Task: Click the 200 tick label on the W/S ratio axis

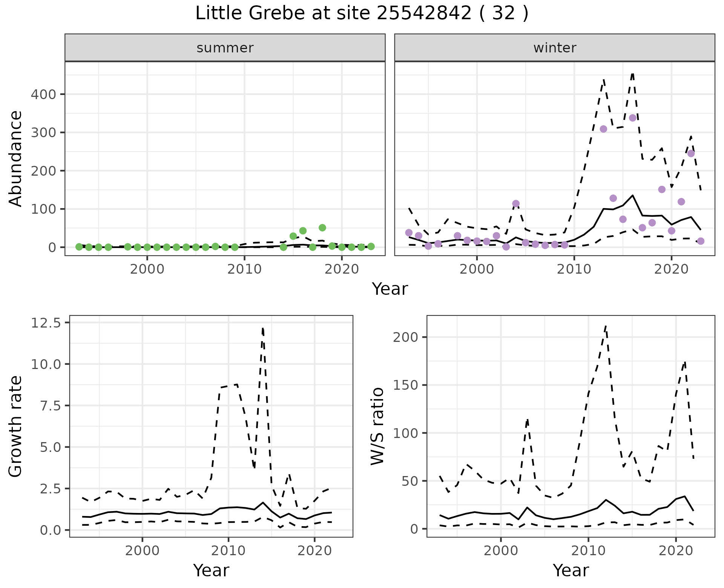Action: click(406, 337)
